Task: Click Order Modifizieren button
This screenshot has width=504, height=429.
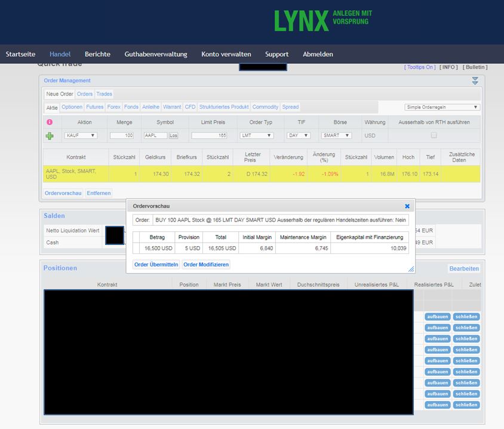Action: coord(206,264)
